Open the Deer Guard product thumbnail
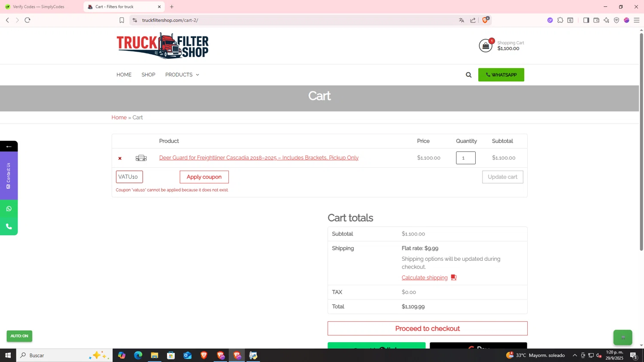The width and height of the screenshot is (644, 362). coord(141,158)
